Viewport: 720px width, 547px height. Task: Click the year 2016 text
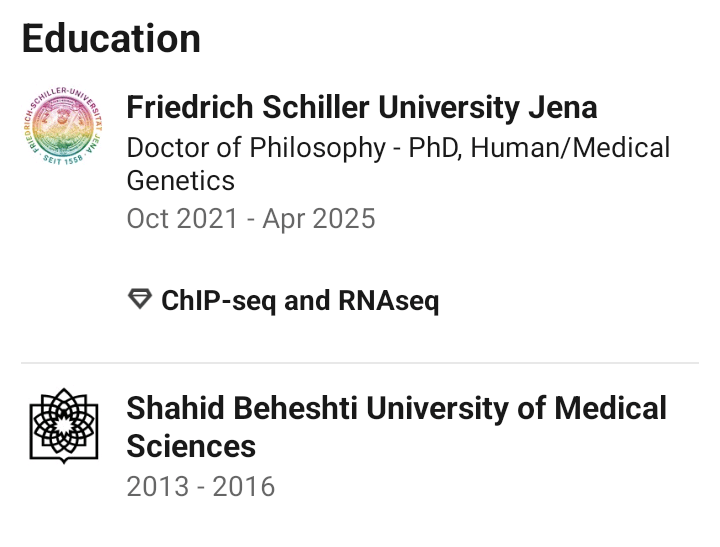(241, 487)
